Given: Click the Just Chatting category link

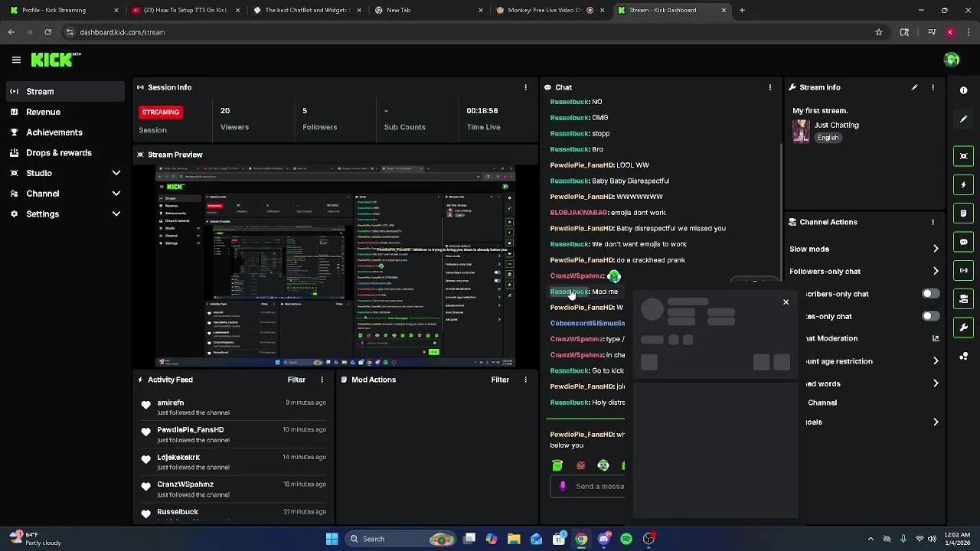Looking at the screenshot, I should (836, 125).
